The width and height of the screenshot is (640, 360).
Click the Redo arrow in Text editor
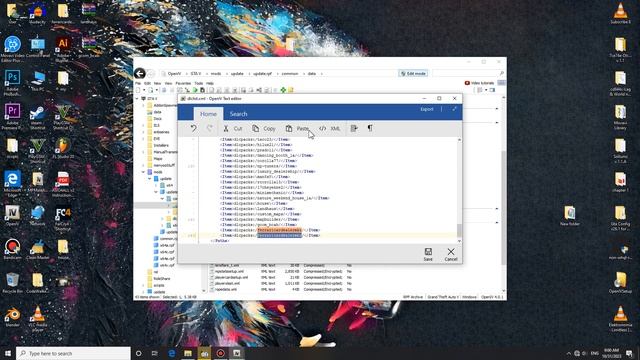tap(209, 128)
